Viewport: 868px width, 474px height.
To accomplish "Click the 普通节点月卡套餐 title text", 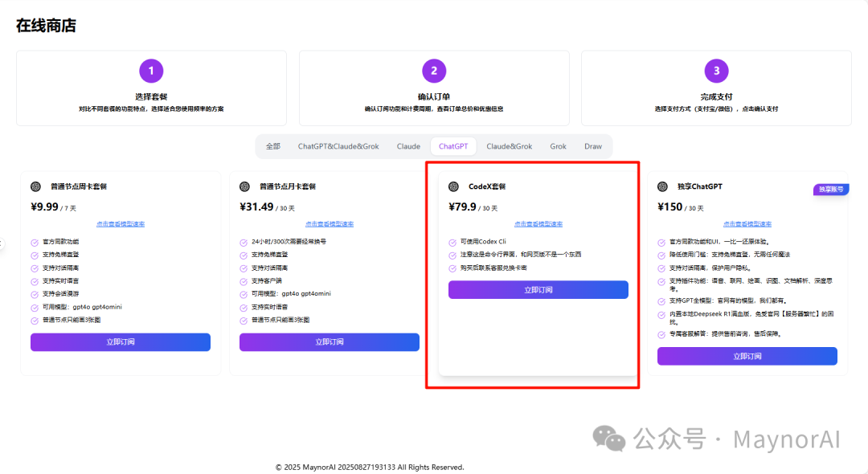I will [288, 186].
